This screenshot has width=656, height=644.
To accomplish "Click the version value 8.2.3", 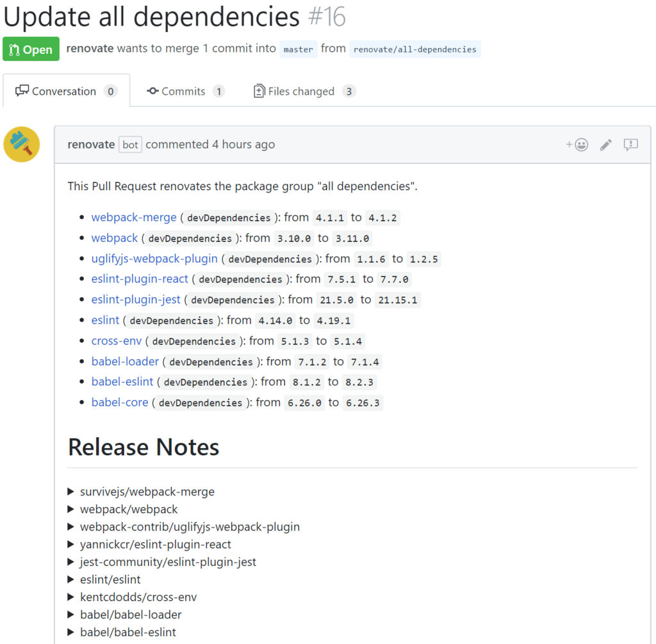I will 359,382.
